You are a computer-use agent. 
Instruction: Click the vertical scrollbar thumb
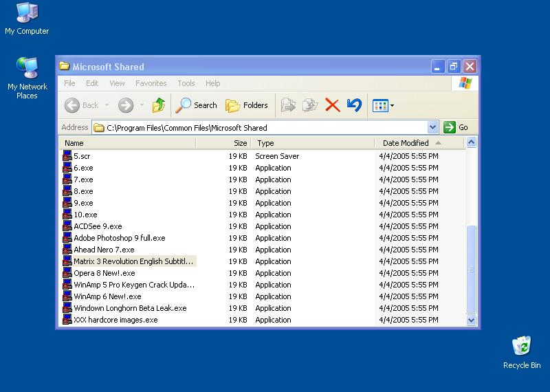pos(471,269)
